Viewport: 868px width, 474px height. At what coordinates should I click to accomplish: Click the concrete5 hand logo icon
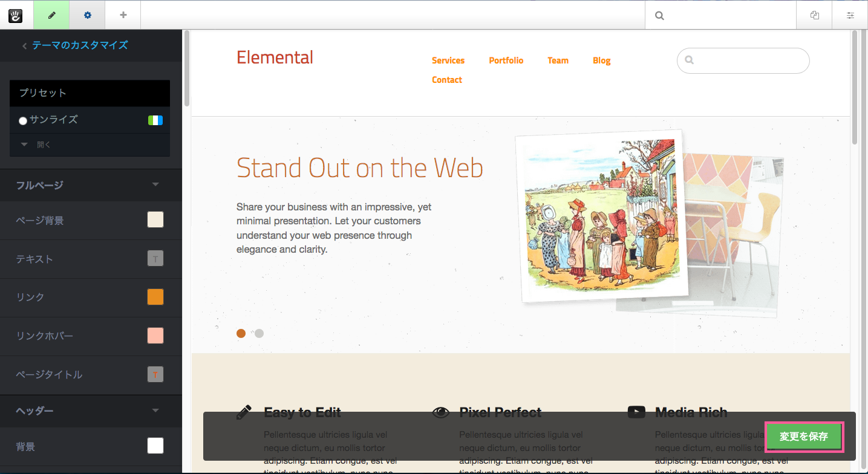[x=15, y=15]
